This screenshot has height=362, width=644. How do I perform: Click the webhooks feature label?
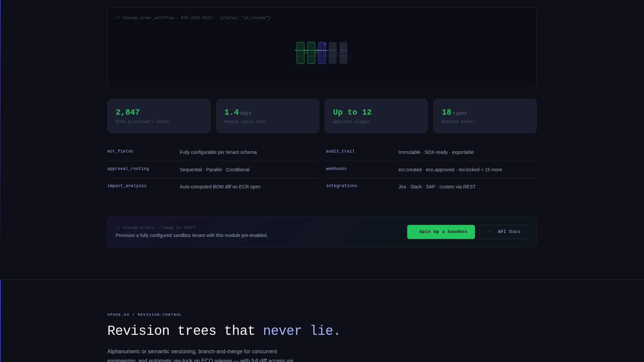tap(336, 169)
